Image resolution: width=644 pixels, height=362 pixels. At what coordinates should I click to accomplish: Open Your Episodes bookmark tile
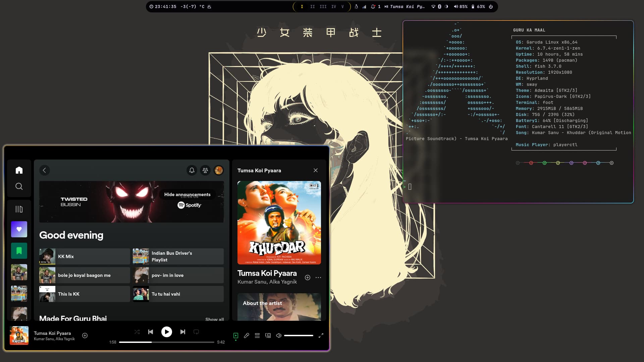[x=19, y=251]
